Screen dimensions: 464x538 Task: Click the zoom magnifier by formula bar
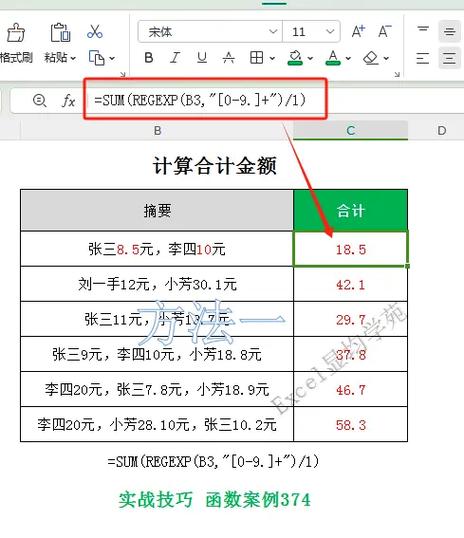pos(39,101)
